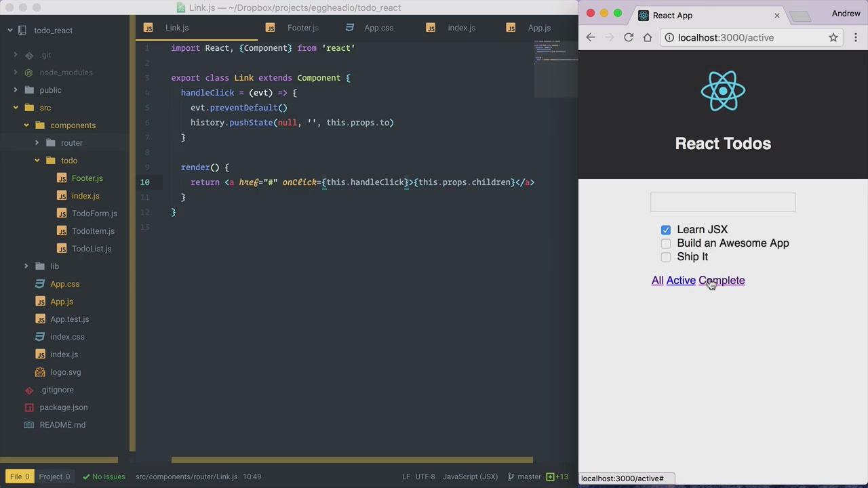This screenshot has width=868, height=488.
Task: Click the book icon beside README.md
Action: point(29,425)
